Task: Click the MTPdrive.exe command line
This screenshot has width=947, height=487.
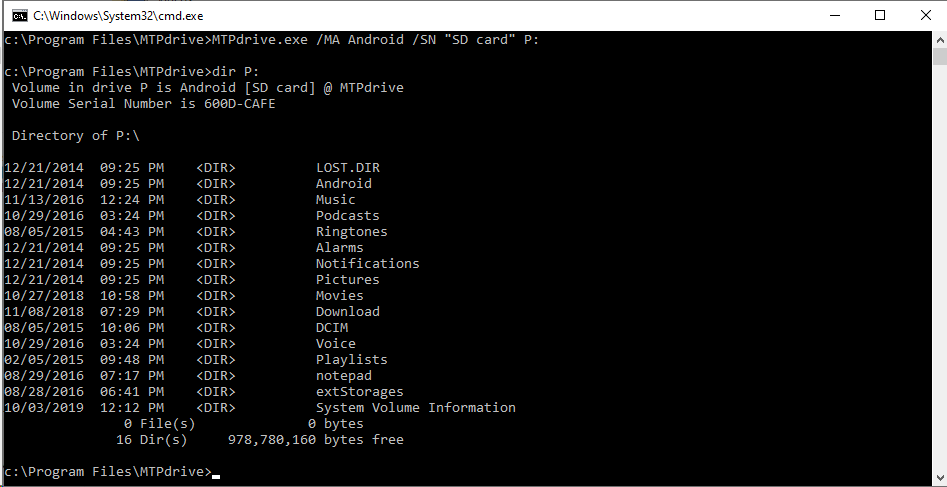Action: pyautogui.click(x=270, y=40)
